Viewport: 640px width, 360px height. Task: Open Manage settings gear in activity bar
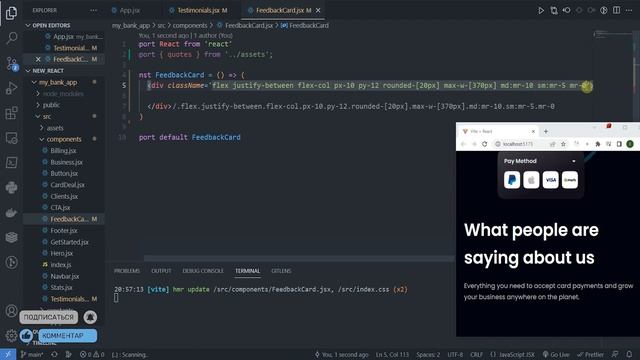pos(11,336)
